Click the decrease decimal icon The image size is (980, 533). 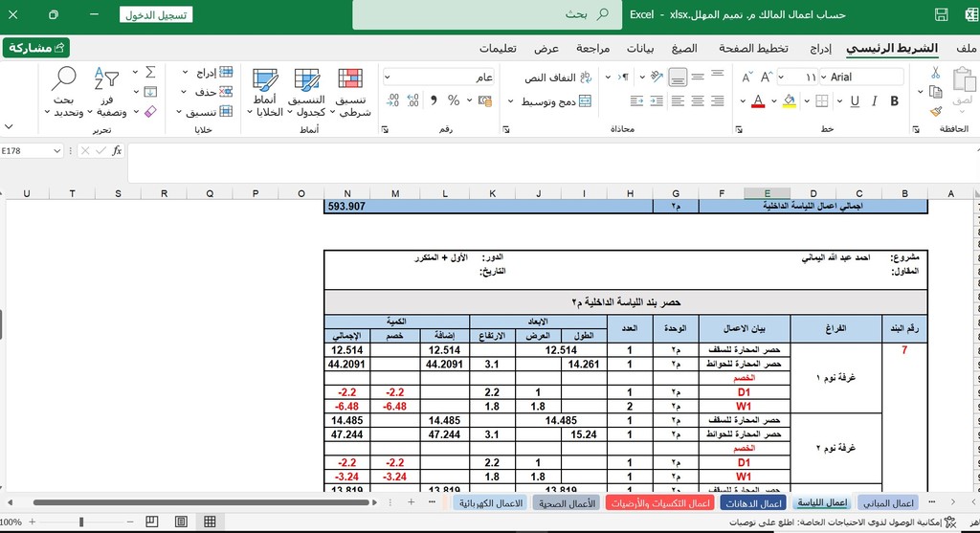[x=392, y=100]
